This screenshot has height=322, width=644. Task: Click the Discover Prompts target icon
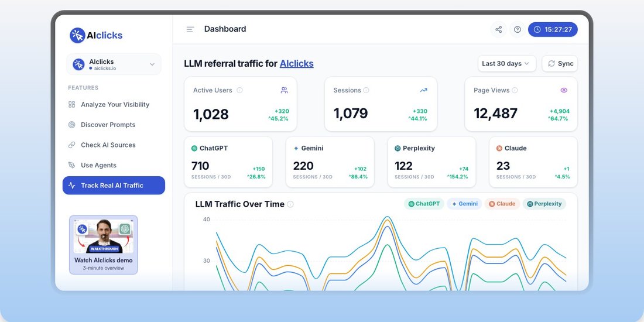point(71,125)
